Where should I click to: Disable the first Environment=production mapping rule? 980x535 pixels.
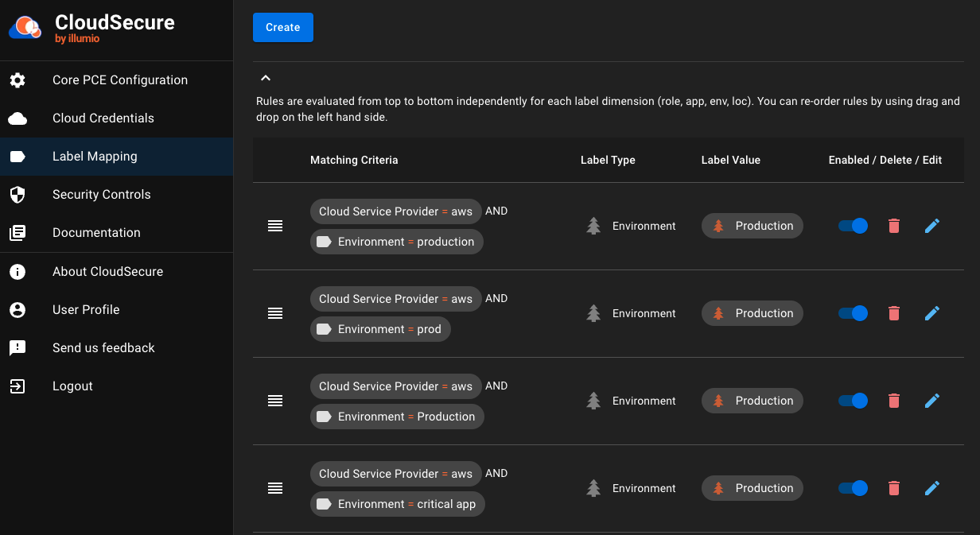click(853, 226)
